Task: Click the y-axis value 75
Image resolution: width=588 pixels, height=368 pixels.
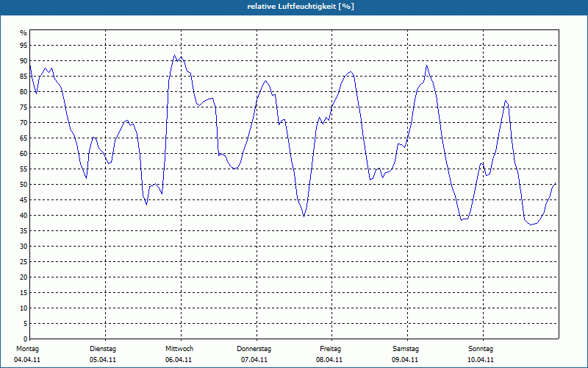Action: click(24, 107)
